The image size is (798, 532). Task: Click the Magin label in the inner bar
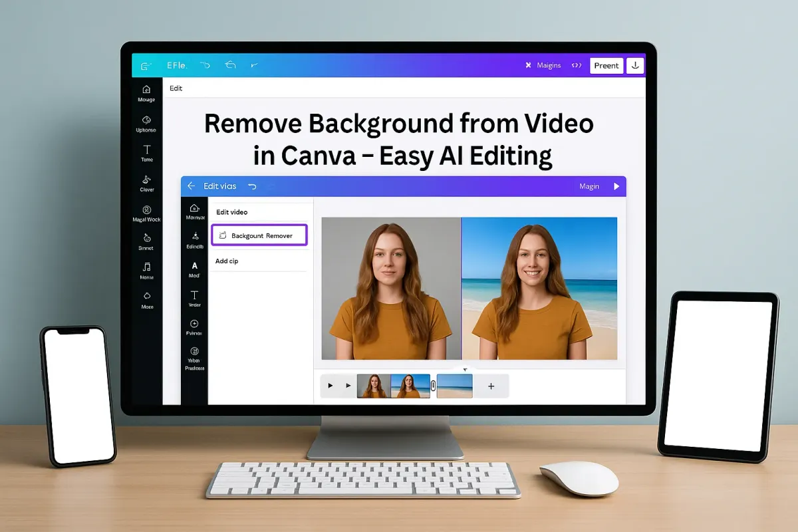pos(589,186)
